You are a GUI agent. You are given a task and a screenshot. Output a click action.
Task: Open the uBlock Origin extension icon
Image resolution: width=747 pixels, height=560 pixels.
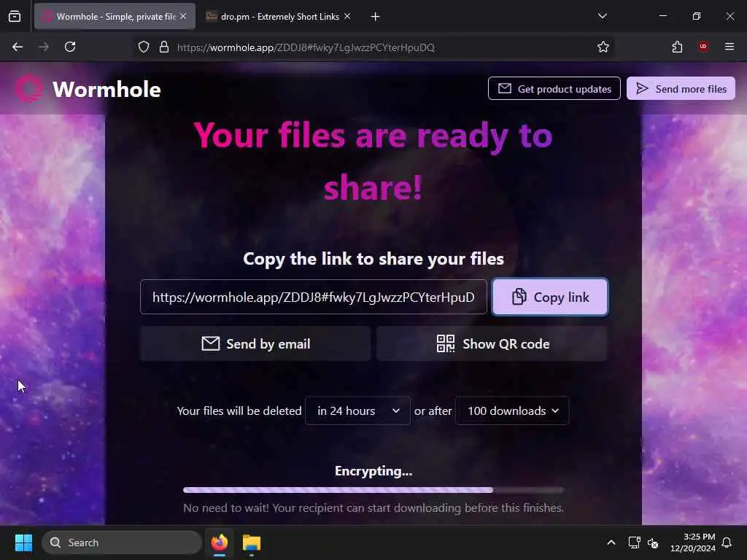(703, 47)
